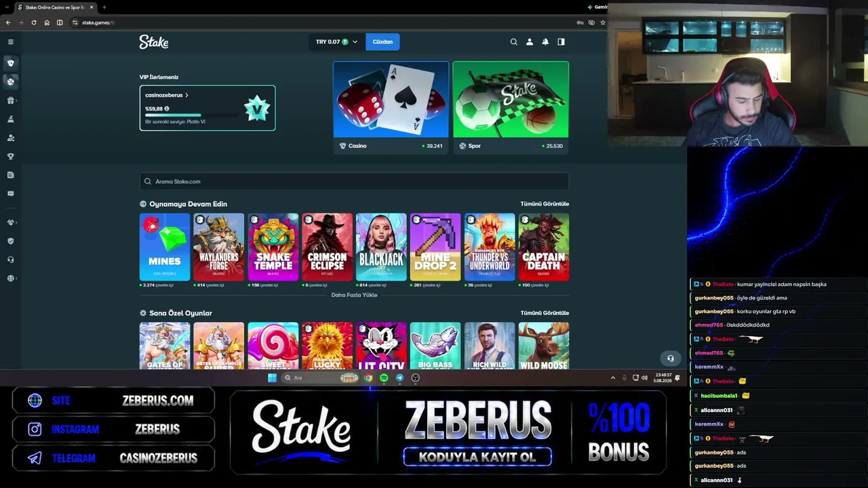868x488 pixels.
Task: Open the browser tab list dropdown arrow
Action: tap(6, 7)
